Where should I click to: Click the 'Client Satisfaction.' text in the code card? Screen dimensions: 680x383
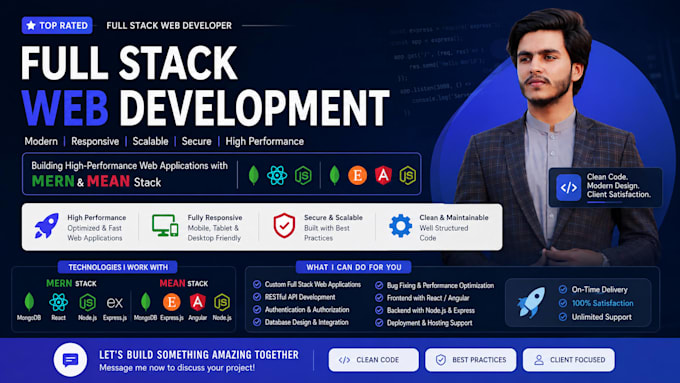[x=619, y=194]
